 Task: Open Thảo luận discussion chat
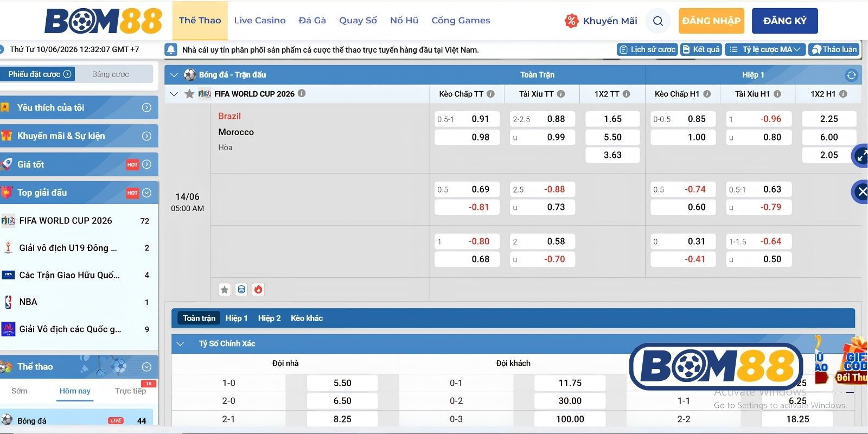pos(834,49)
